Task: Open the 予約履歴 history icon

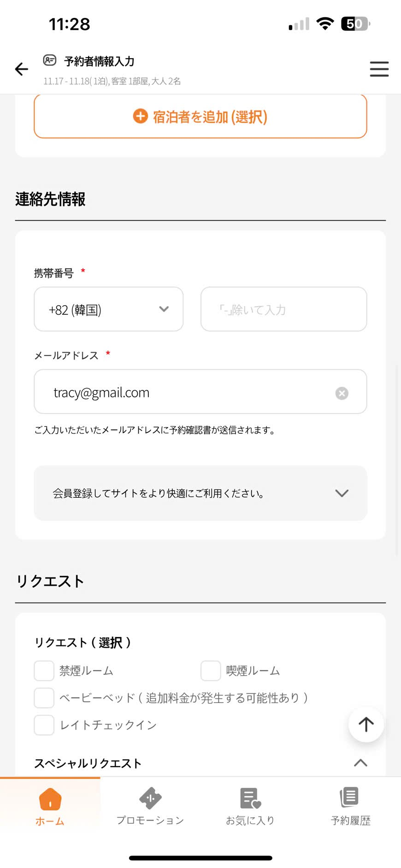Action: [350, 797]
